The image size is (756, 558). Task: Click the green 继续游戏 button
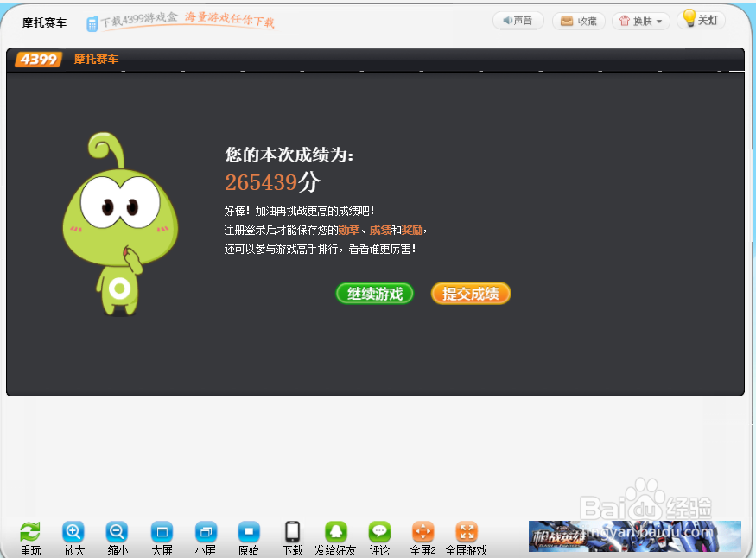[x=375, y=294]
